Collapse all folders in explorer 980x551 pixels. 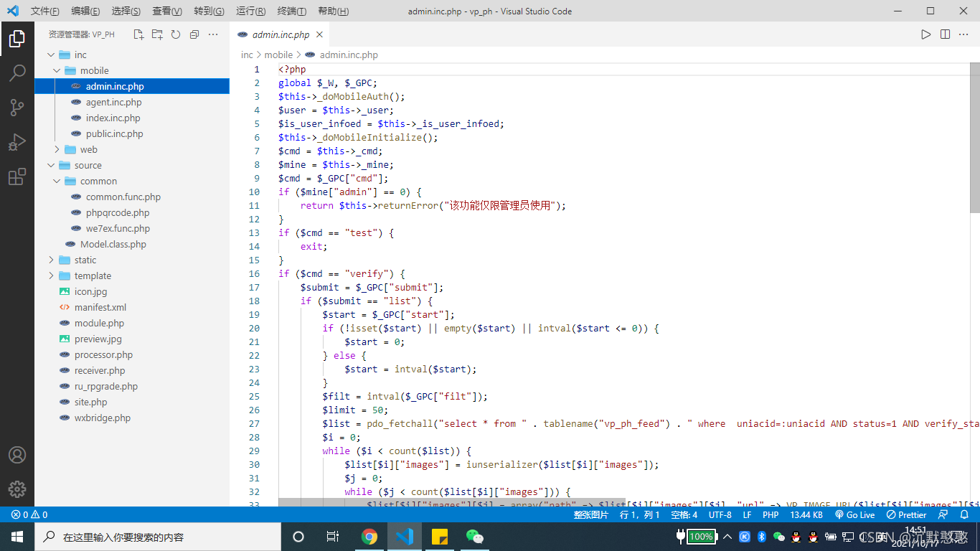pyautogui.click(x=194, y=34)
